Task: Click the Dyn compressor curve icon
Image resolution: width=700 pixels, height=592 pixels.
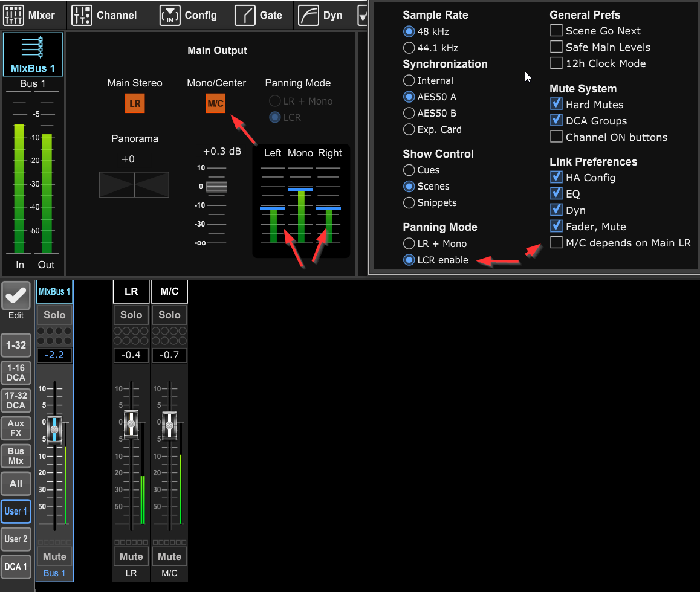Action: [x=308, y=15]
